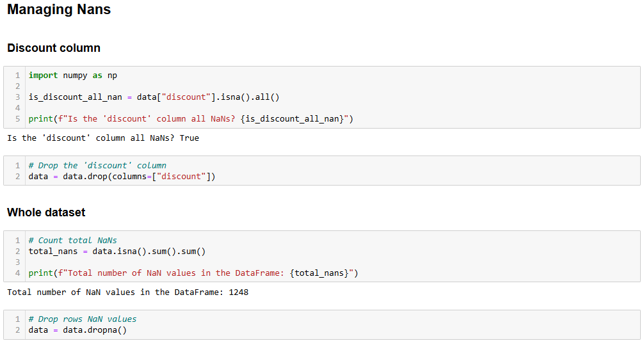Place cursor in the data.drop(columns) code line
This screenshot has height=343, width=644.
pyautogui.click(x=122, y=177)
